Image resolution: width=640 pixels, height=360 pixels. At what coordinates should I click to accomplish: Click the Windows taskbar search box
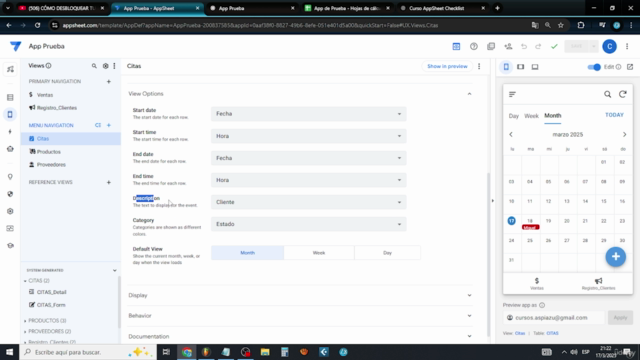pyautogui.click(x=88, y=352)
